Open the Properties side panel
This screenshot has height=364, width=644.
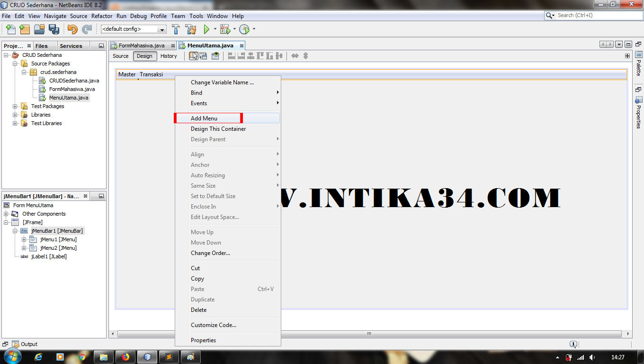638,112
